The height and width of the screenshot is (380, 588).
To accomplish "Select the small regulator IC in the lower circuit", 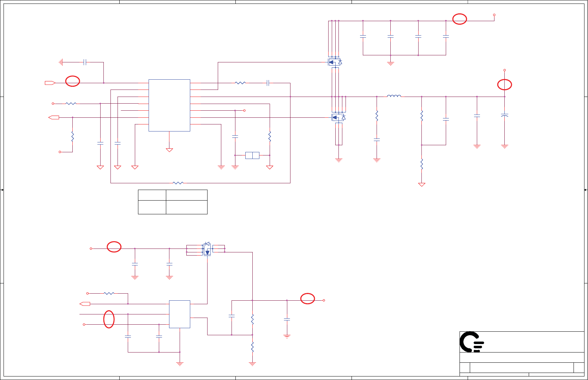I will click(180, 314).
